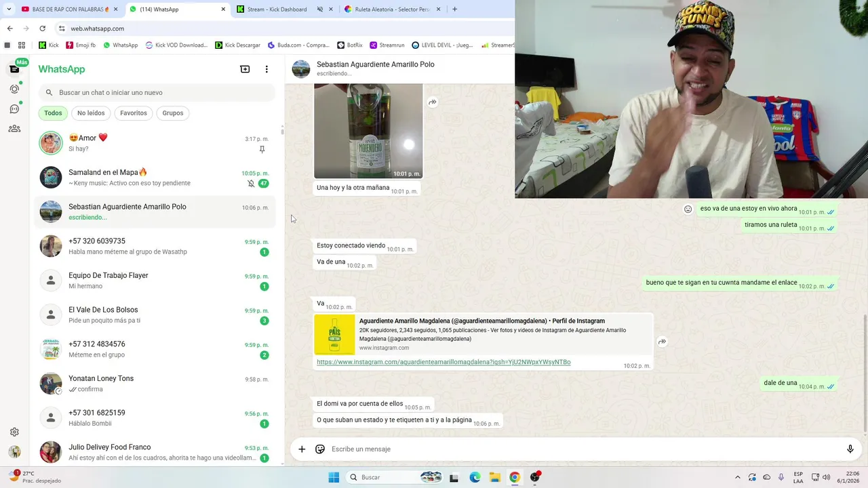Screen dimensions: 868x488
Task: Reload the page in Chrome
Action: (42, 28)
